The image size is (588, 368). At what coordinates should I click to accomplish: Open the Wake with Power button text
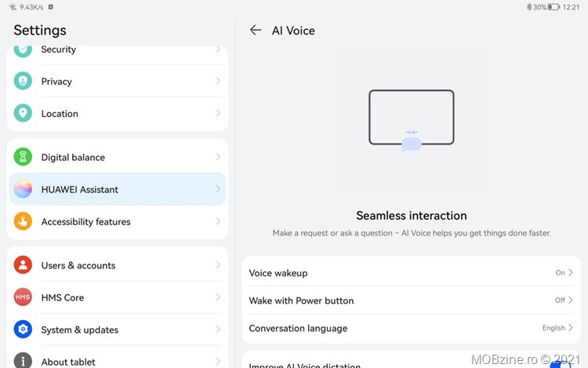coord(302,301)
